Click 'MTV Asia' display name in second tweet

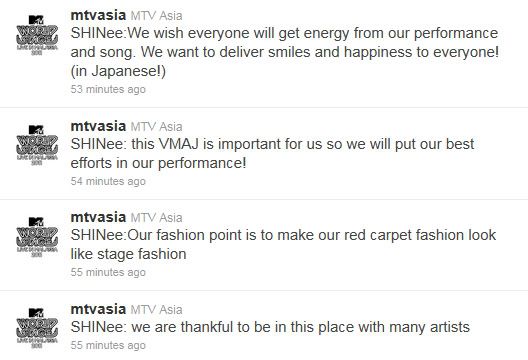[157, 127]
